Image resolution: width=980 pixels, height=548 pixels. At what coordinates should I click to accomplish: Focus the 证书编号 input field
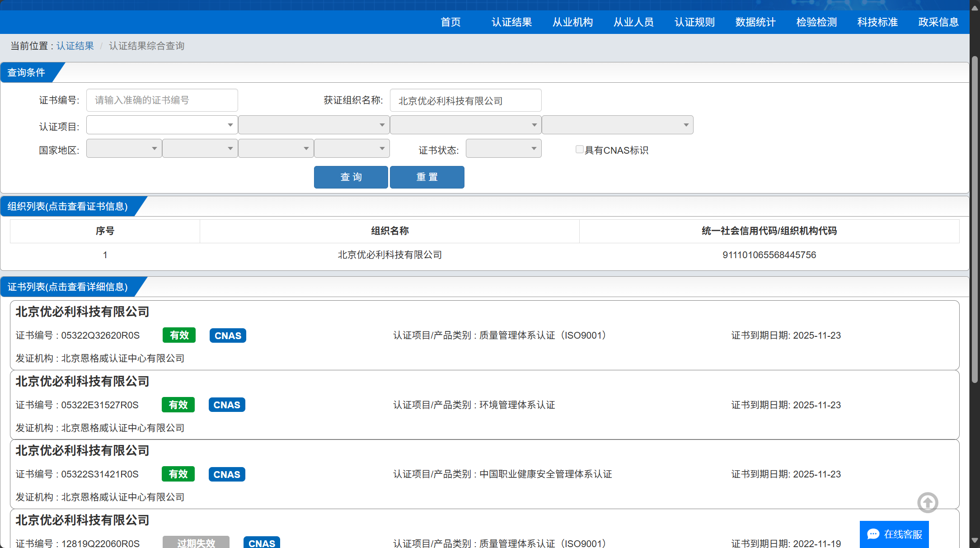pos(162,100)
